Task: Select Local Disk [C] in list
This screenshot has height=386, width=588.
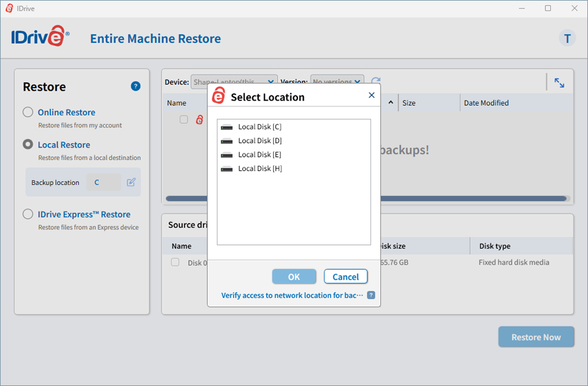Action: 259,127
